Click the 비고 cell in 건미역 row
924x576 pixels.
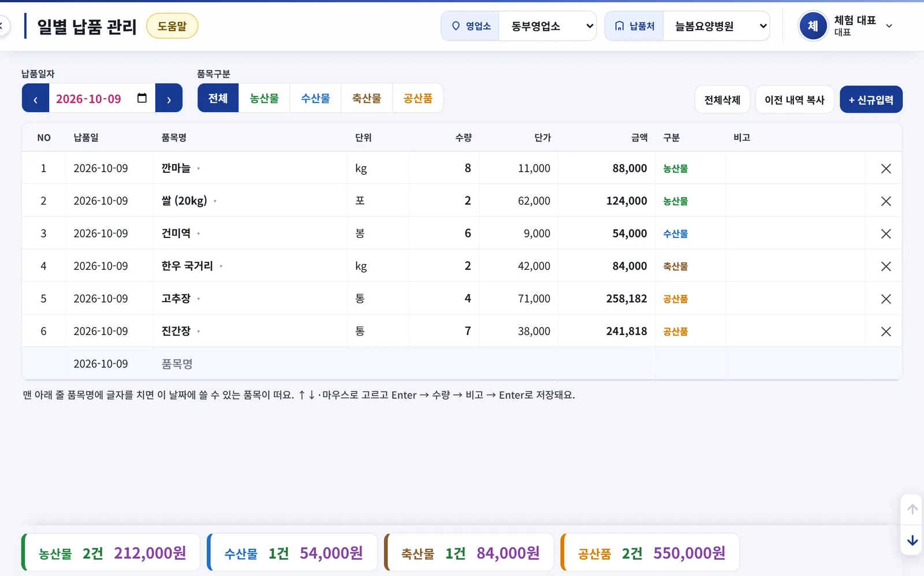(795, 233)
